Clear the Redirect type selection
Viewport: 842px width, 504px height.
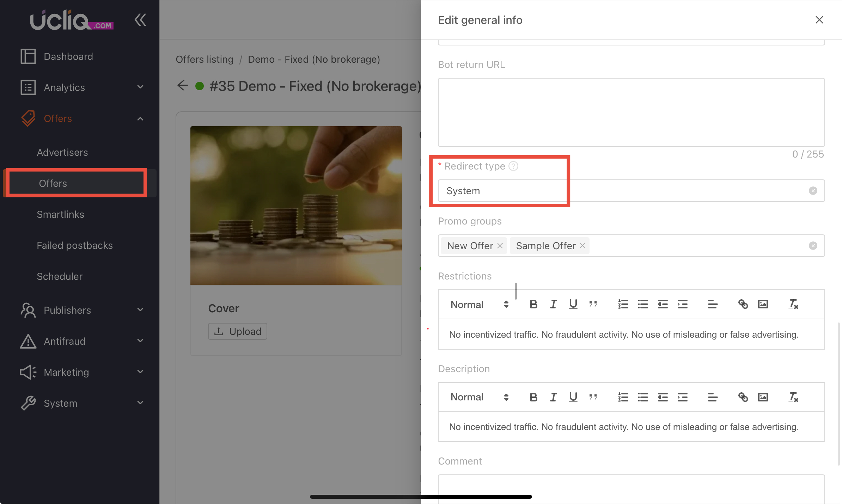pos(813,191)
